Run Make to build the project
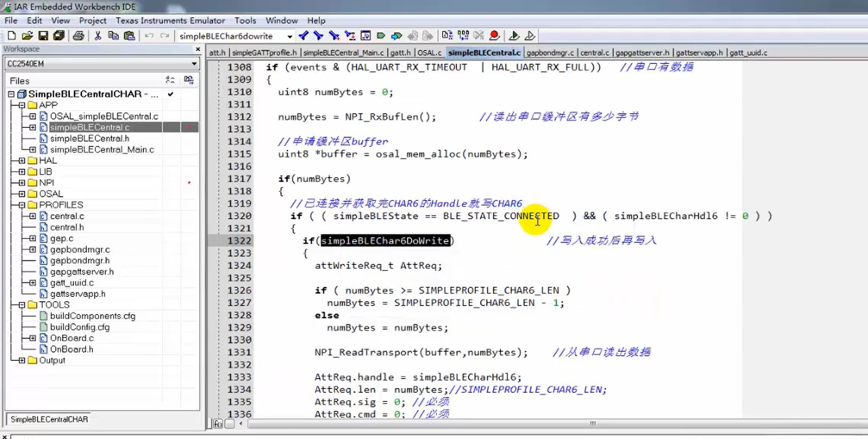 [463, 36]
